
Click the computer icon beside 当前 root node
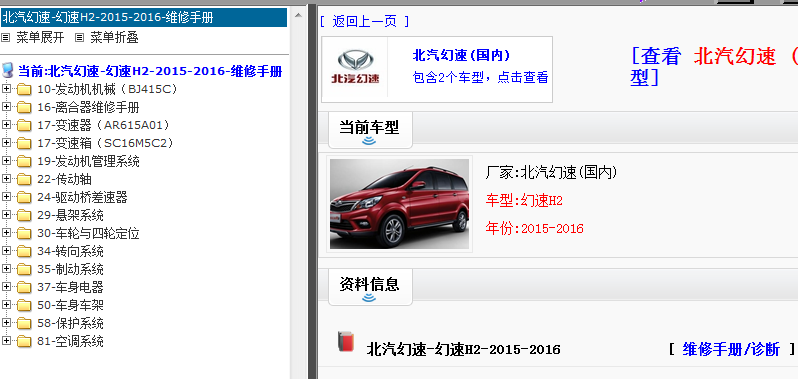coord(8,70)
